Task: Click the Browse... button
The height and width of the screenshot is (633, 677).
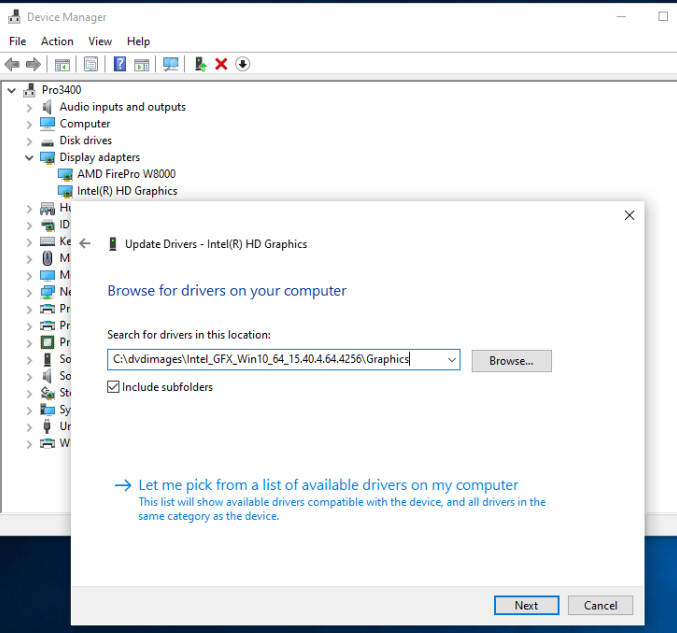Action: (511, 361)
